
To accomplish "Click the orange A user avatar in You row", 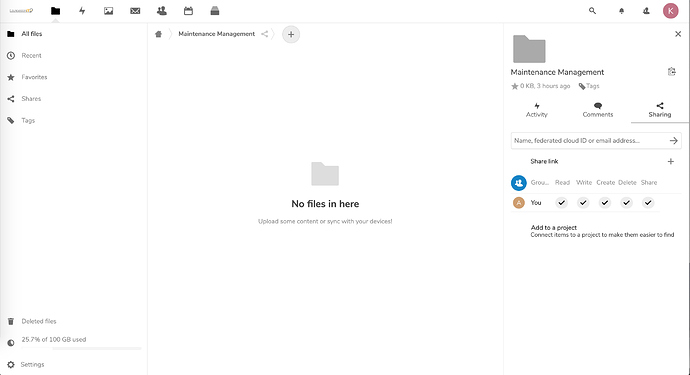I will [519, 203].
